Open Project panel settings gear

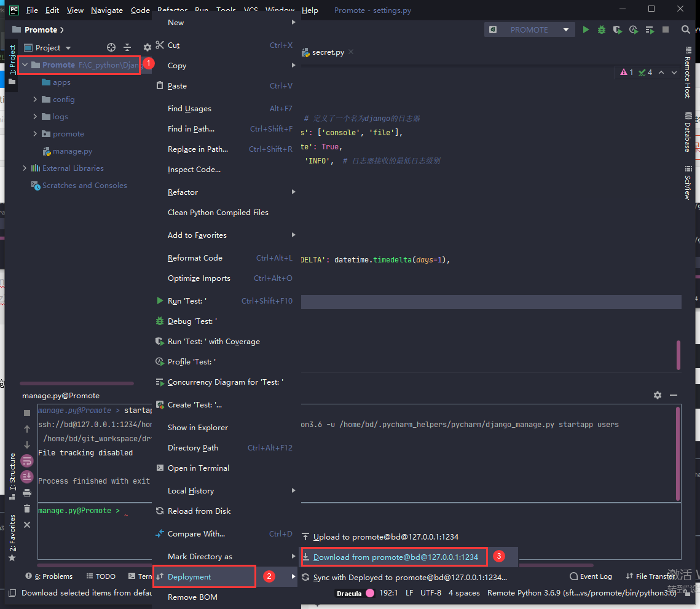(x=147, y=47)
